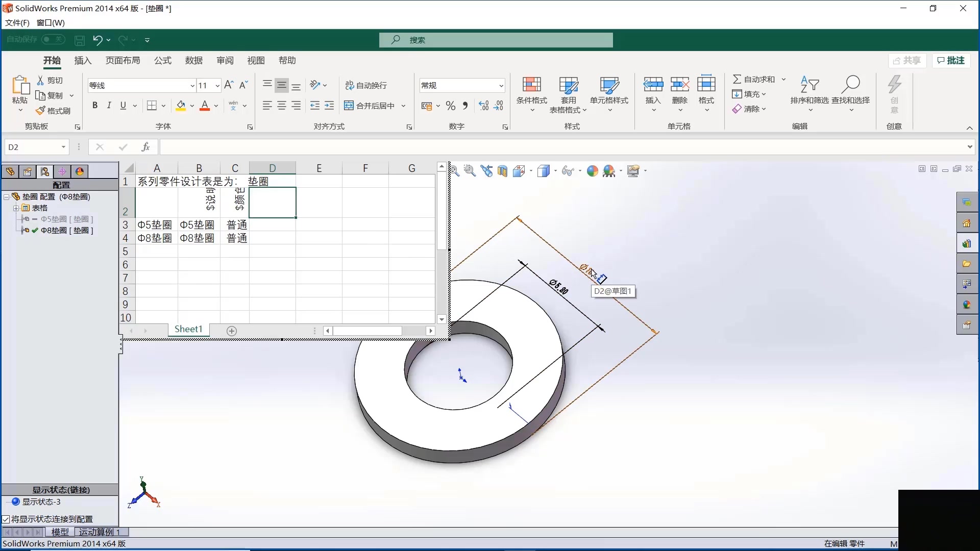Click the Bold formatting button
The height and width of the screenshot is (551, 980).
tap(94, 106)
